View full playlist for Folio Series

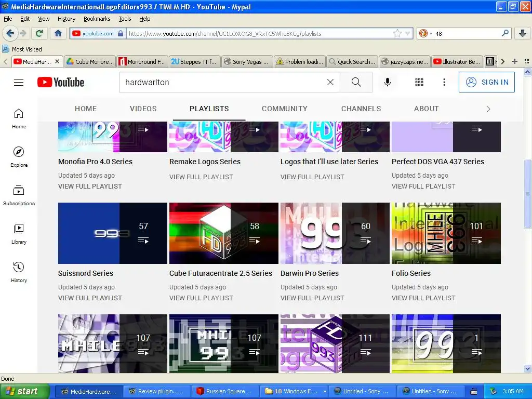[x=423, y=298]
